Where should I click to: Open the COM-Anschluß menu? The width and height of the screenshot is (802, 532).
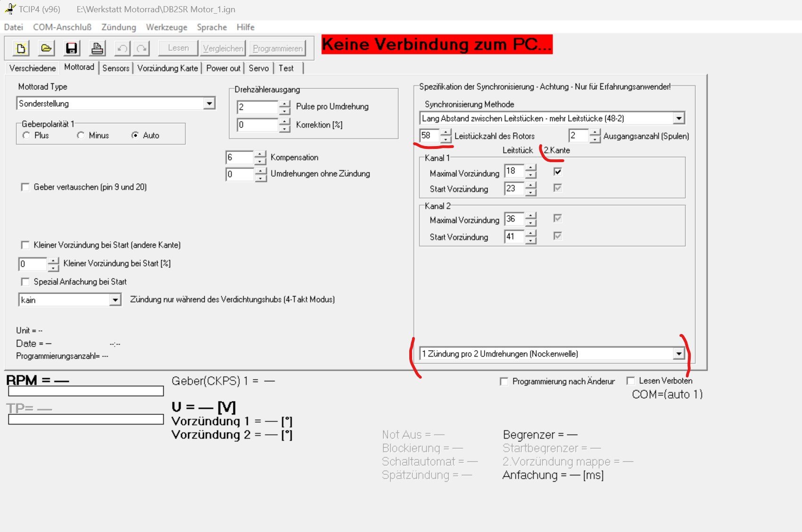click(x=62, y=27)
